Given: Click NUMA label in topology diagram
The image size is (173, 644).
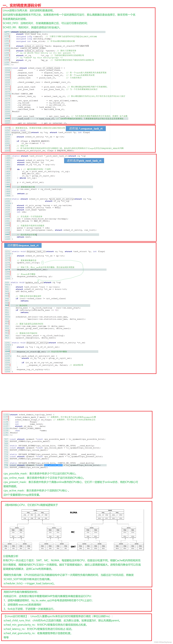Looking at the screenshot, I should pos(74,513).
